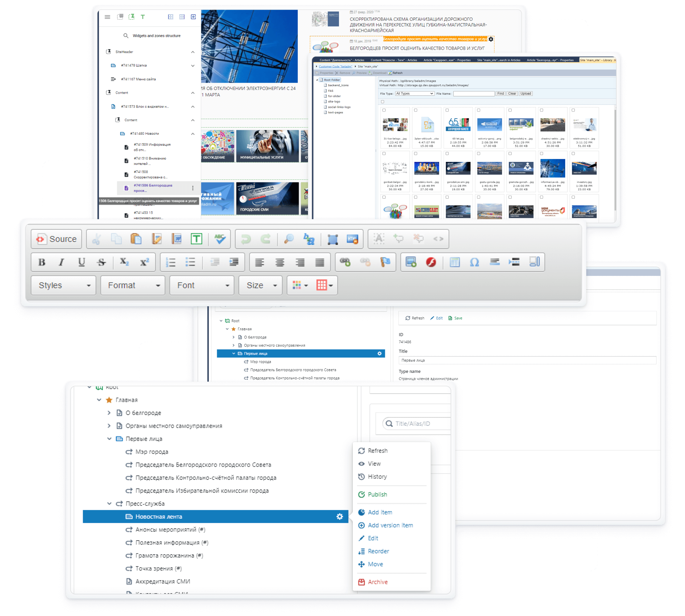Toggle Italic formatting in editor toolbar
The width and height of the screenshot is (685, 616).
[x=62, y=262]
